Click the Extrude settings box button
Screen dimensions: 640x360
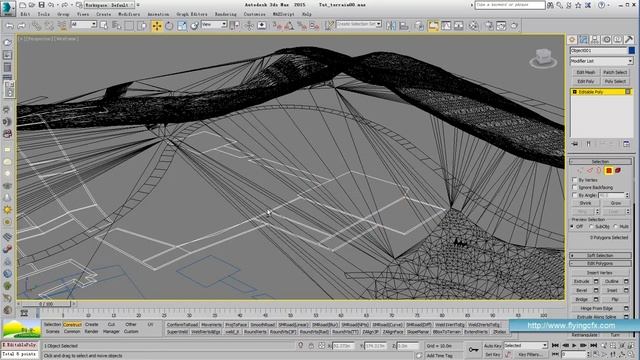pyautogui.click(x=596, y=281)
